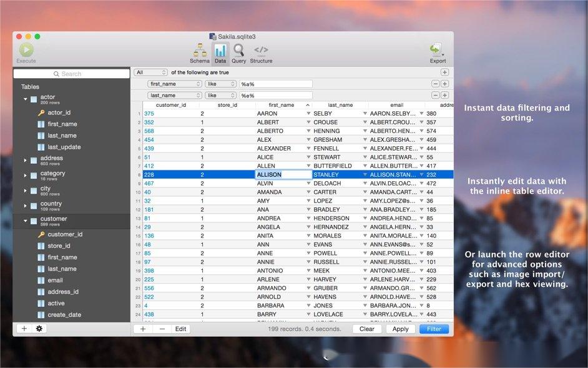Open 'like' operator dropdown for first_name
This screenshot has width=588, height=368.
[220, 84]
